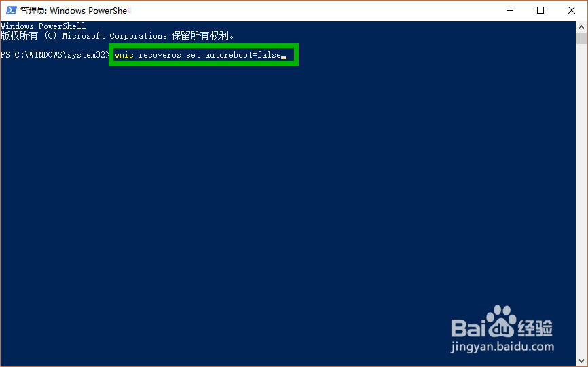Click the recoveros argument in the command
Image resolution: width=588 pixels, height=367 pixels.
tap(160, 55)
